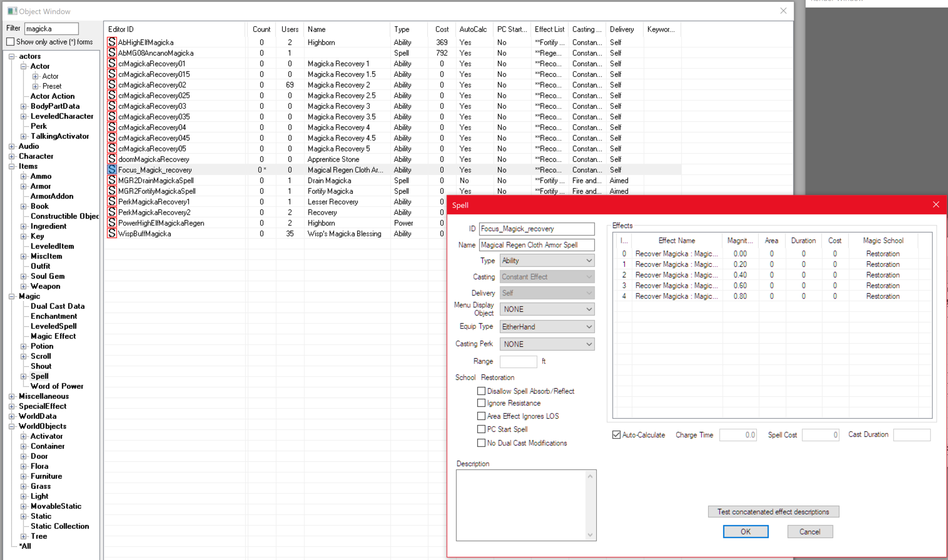The height and width of the screenshot is (560, 948).
Task: Click the spell icon beside crMagickaRecovery05
Action: [x=112, y=149]
